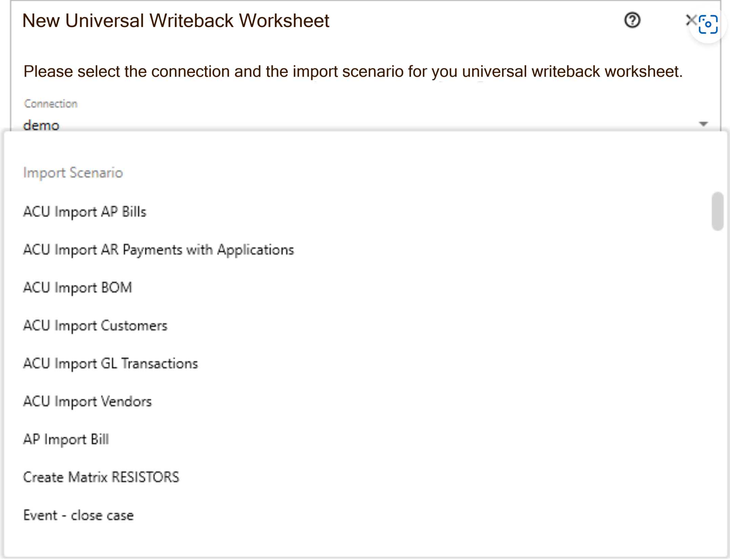Screen dimensions: 730x560
Task: Close the New Universal Writeback Worksheet dialog
Action: click(x=690, y=20)
